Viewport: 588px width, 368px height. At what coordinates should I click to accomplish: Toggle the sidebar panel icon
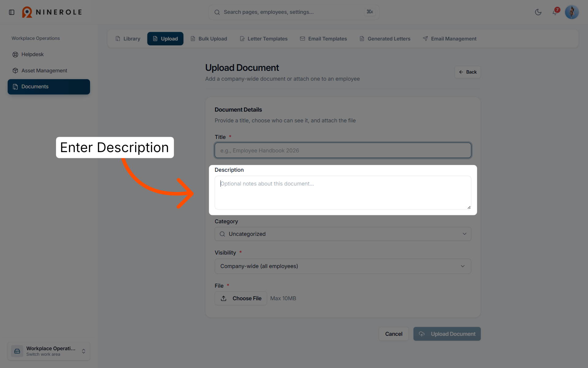click(x=12, y=12)
